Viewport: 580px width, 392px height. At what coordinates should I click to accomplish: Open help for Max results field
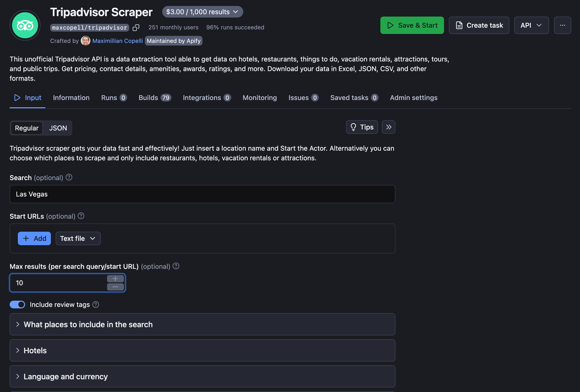click(x=176, y=266)
